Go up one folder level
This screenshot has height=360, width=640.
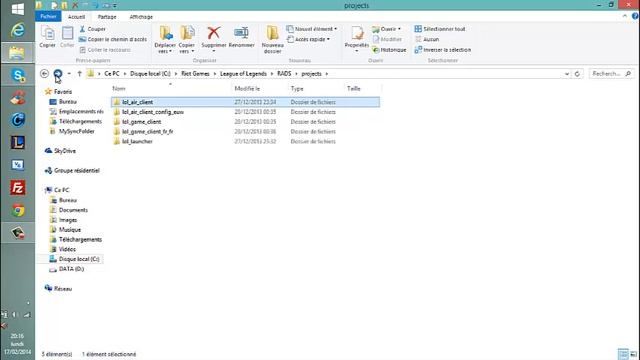pyautogui.click(x=80, y=73)
